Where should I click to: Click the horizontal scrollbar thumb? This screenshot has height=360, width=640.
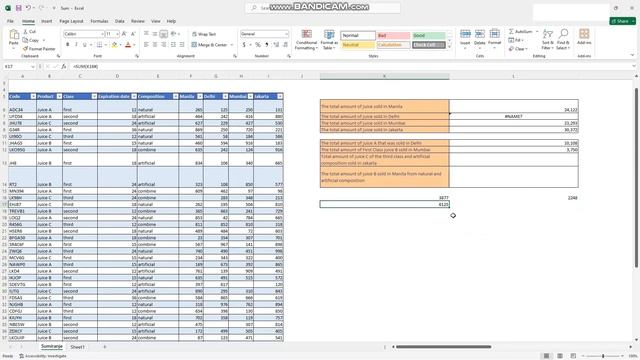(x=444, y=347)
